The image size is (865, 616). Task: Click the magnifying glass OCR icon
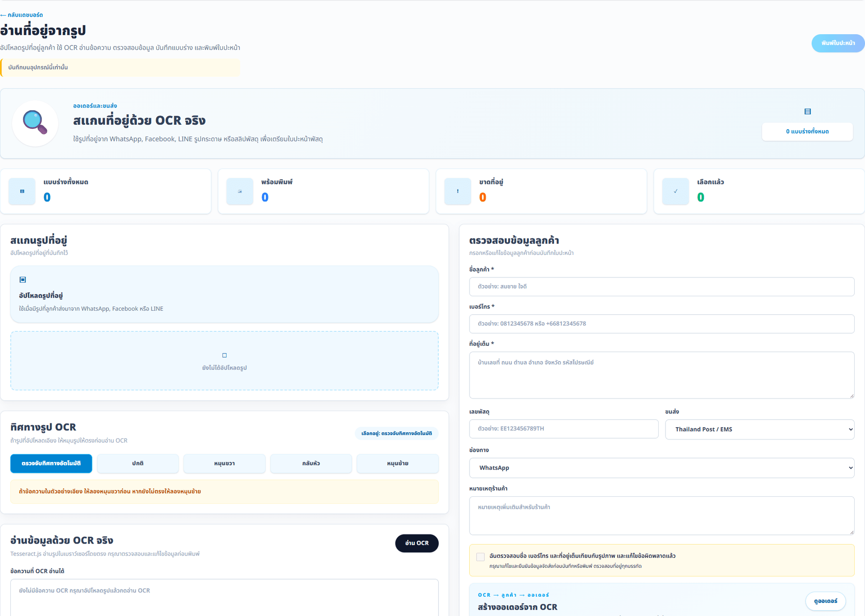35,123
